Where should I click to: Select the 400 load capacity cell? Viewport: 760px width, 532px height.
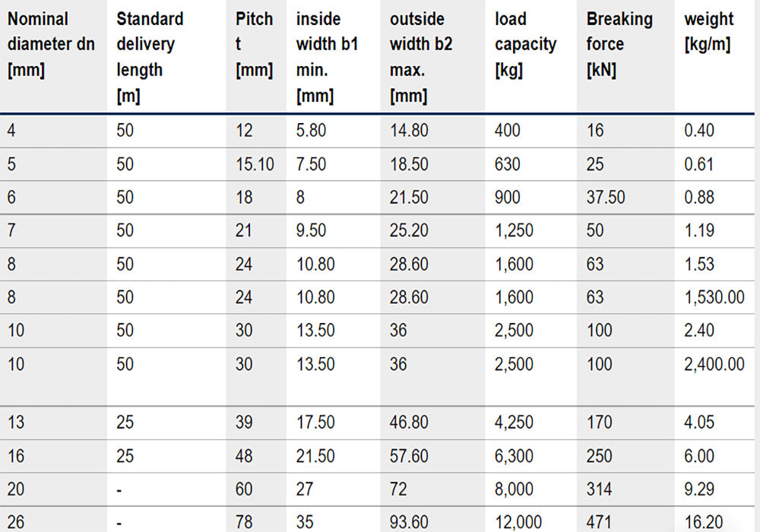coord(508,131)
